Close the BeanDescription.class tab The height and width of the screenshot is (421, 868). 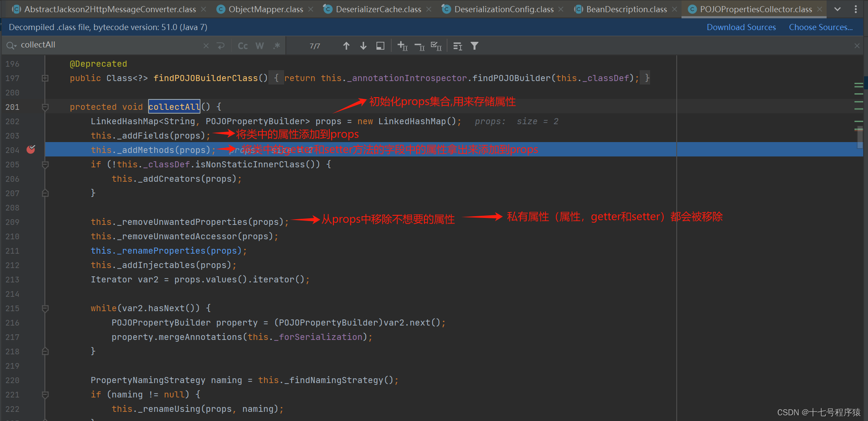(x=675, y=9)
